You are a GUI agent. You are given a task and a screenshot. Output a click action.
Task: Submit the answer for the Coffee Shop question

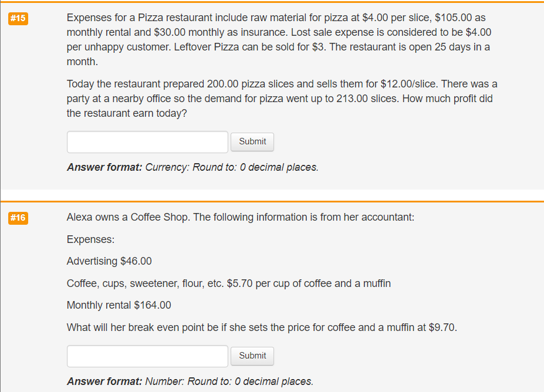tap(252, 356)
